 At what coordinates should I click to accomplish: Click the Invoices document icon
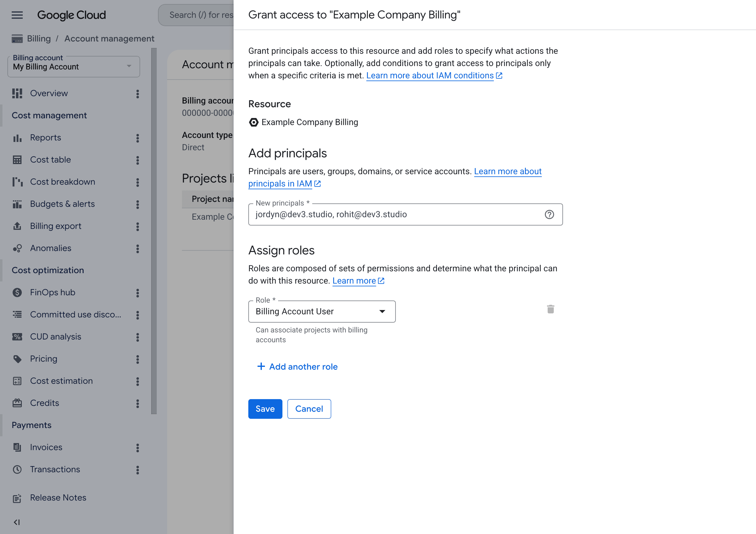coord(17,447)
